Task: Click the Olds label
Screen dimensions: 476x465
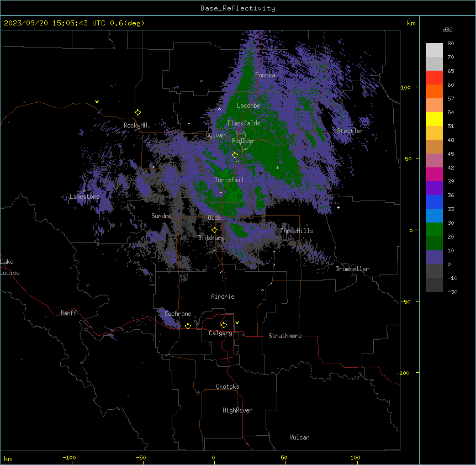Action: click(214, 218)
